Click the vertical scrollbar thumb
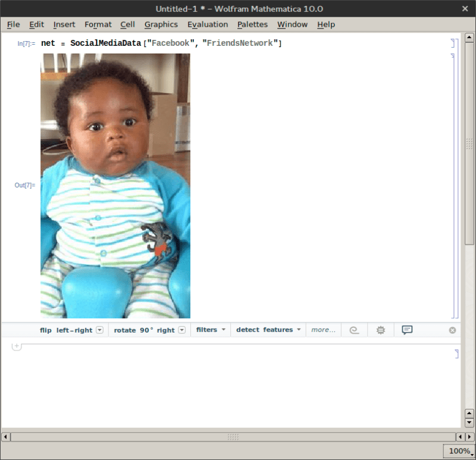The width and height of the screenshot is (476, 460). click(469, 143)
